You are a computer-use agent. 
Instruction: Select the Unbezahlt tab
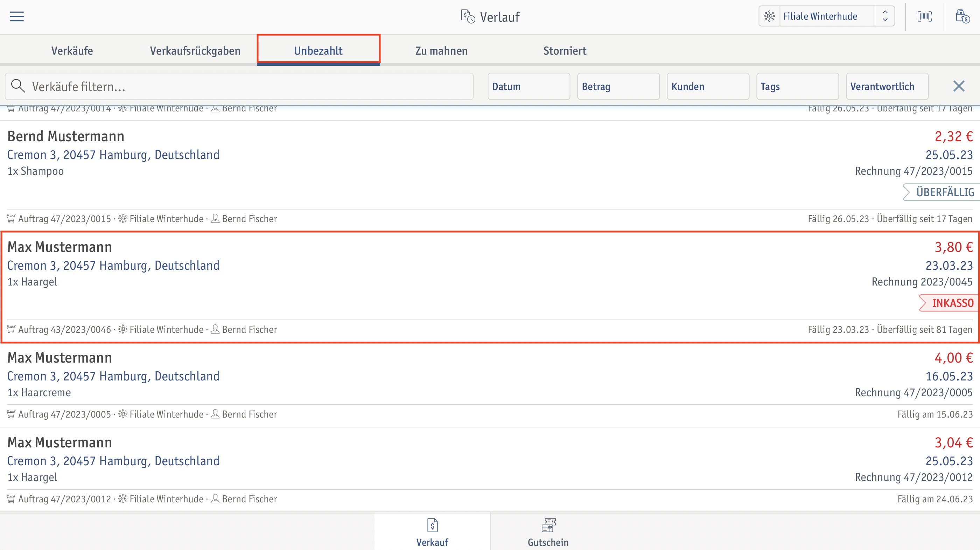click(x=318, y=51)
